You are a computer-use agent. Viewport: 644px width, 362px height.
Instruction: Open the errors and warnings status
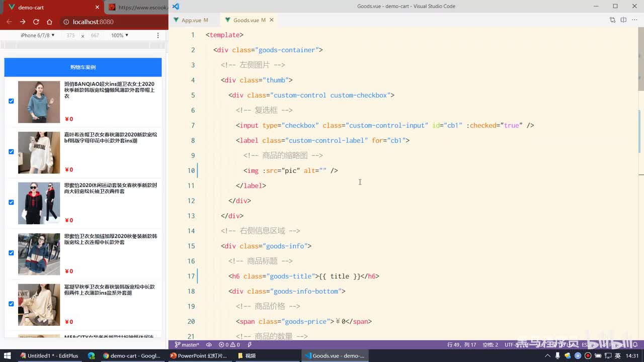coord(229,345)
